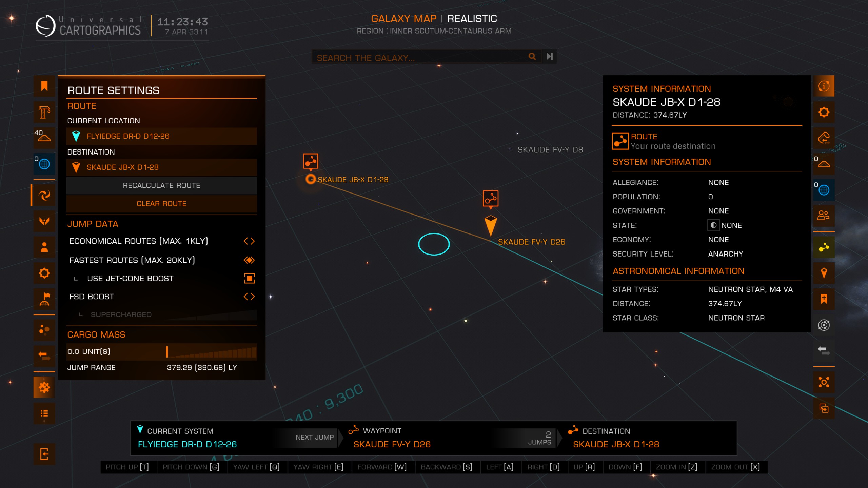Click destination Skaude JB-X D1-28 in bottom bar
Viewport: 868px width, 488px height.
(x=616, y=444)
